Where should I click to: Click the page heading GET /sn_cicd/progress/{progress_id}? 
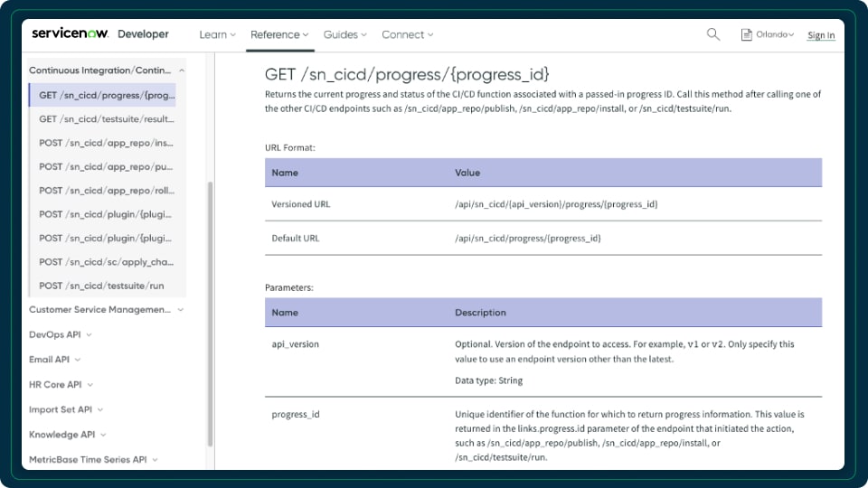(407, 74)
